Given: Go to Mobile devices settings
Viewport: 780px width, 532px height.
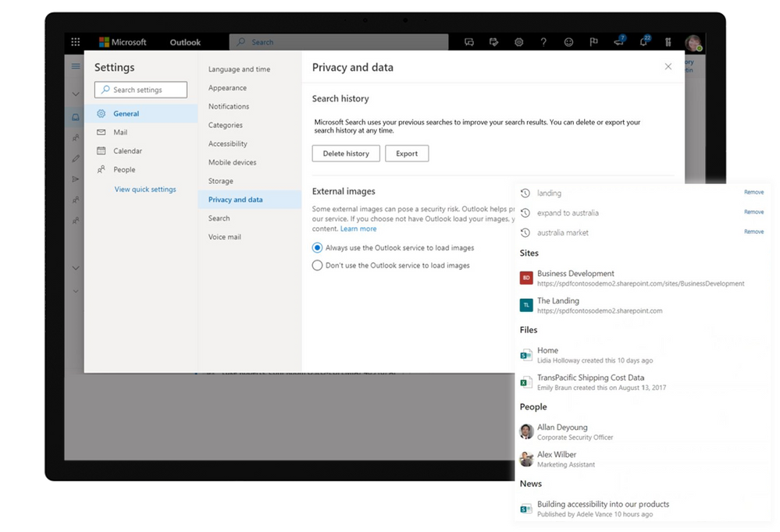Looking at the screenshot, I should [233, 162].
